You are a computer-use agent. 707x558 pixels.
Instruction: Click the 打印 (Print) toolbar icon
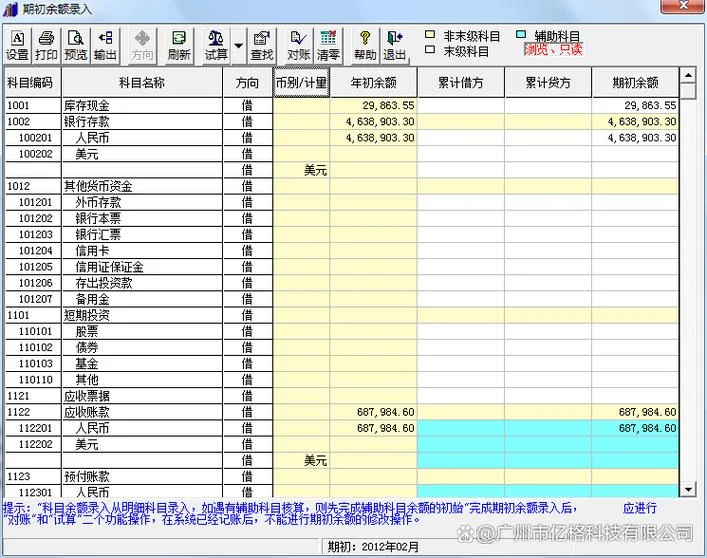46,46
